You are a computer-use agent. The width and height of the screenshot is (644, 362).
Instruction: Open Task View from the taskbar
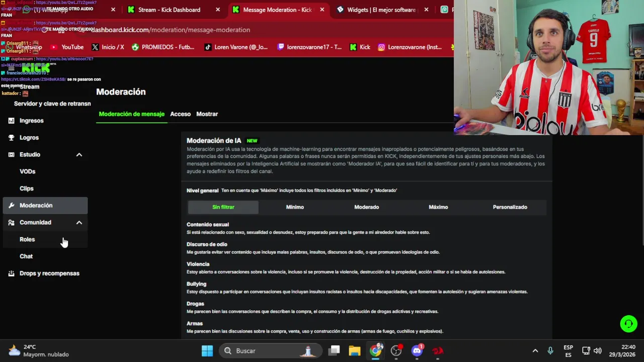[334, 351]
